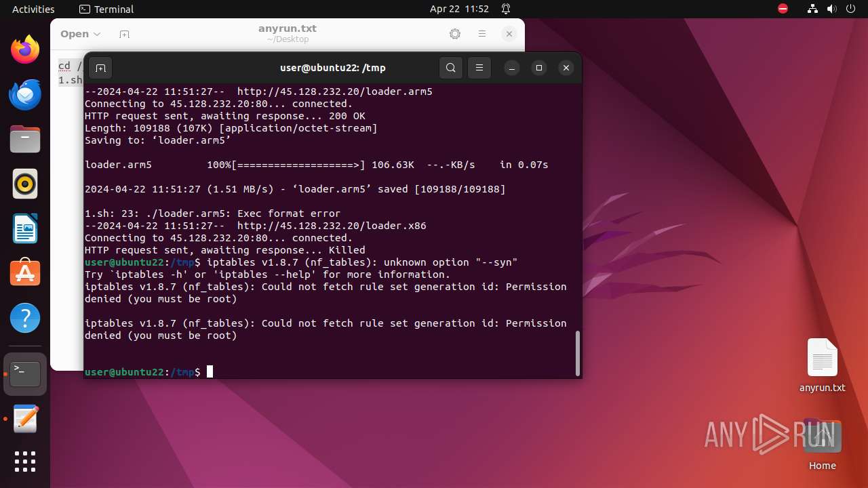Click the anyrun.txt title in Text Editor

click(288, 28)
